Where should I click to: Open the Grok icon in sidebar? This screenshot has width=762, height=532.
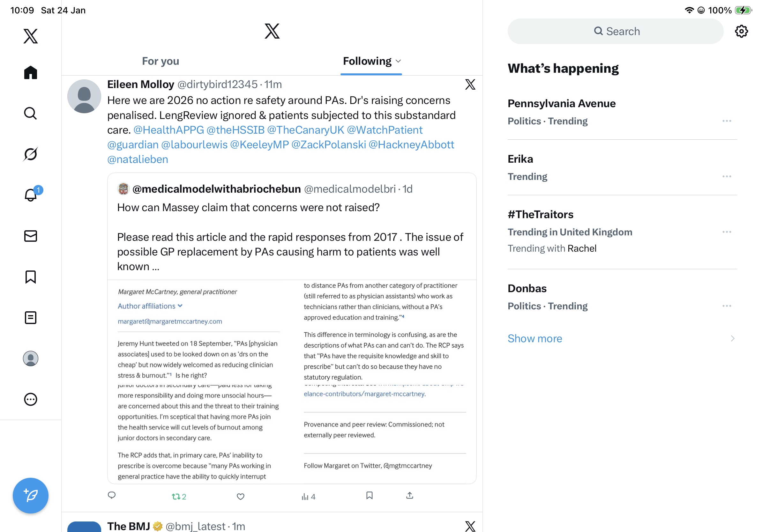tap(31, 154)
